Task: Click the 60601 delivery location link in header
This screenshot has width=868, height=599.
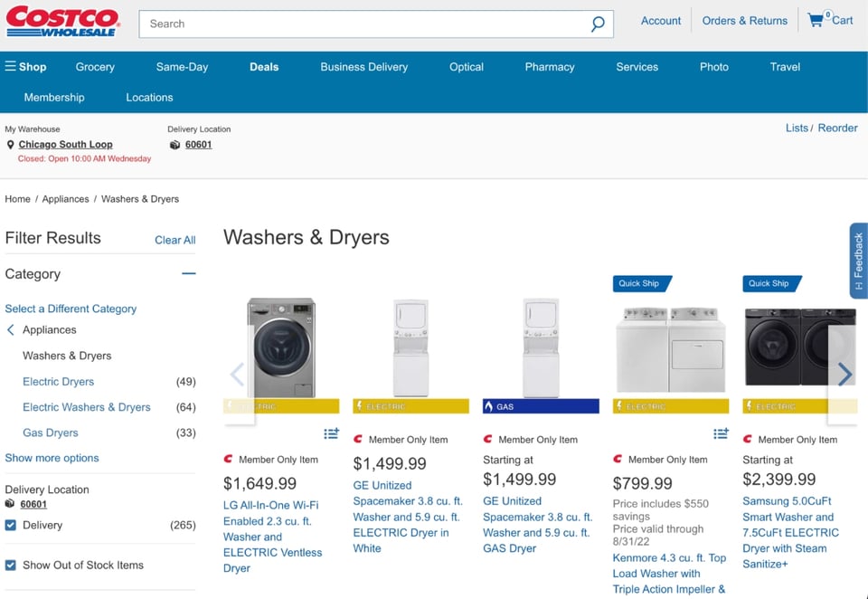Action: (199, 145)
